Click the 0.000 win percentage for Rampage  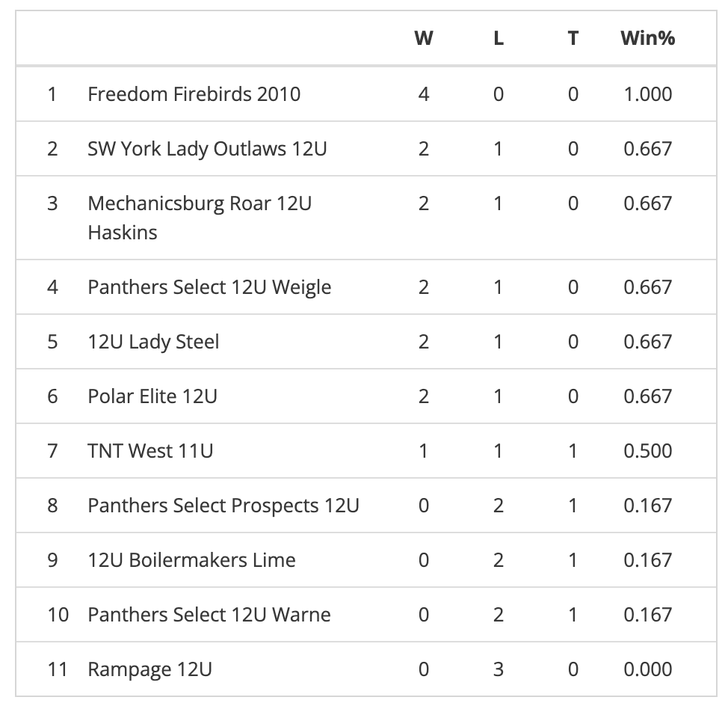(647, 669)
